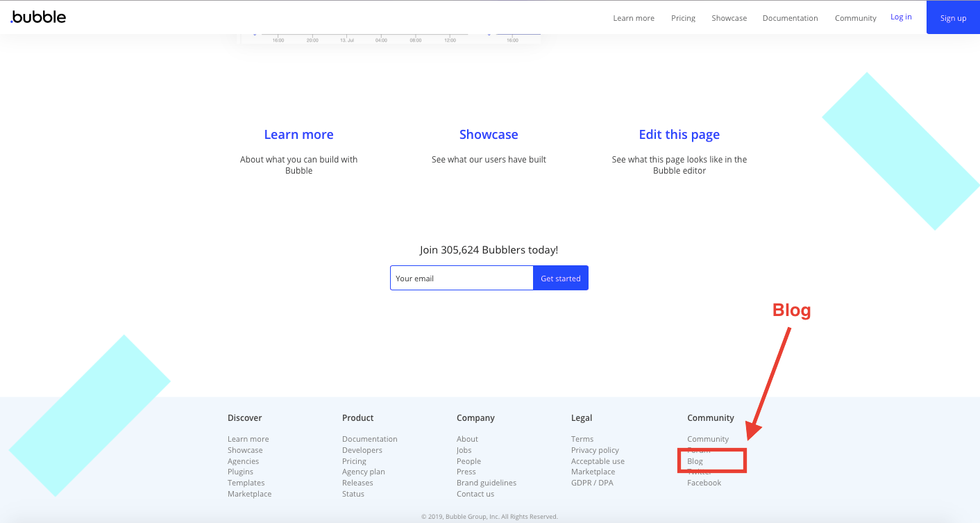The image size is (980, 523).
Task: Open Brand guidelines under Company
Action: pos(487,483)
